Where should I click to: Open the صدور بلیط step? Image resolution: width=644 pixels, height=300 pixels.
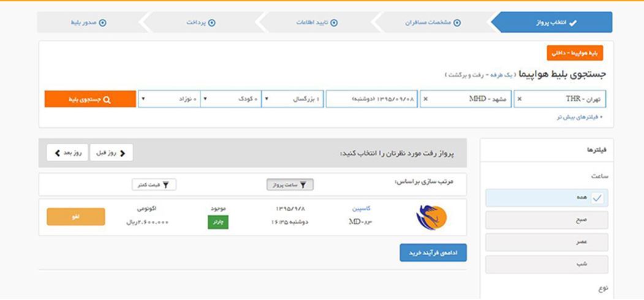[88, 22]
